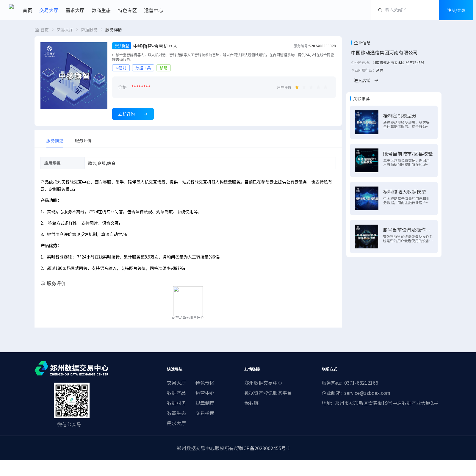Screen dimensions: 476x476
Task: Click the second rating star
Action: coord(304,87)
